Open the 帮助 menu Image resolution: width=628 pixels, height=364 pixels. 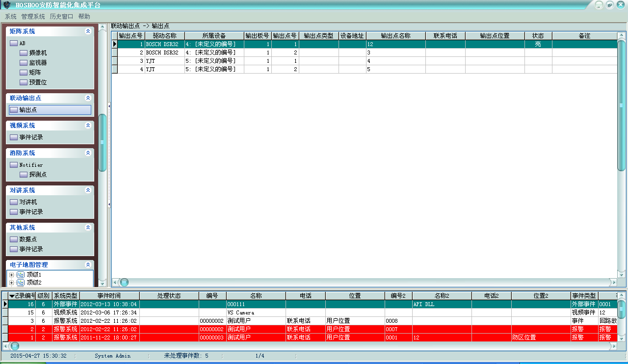coord(84,16)
